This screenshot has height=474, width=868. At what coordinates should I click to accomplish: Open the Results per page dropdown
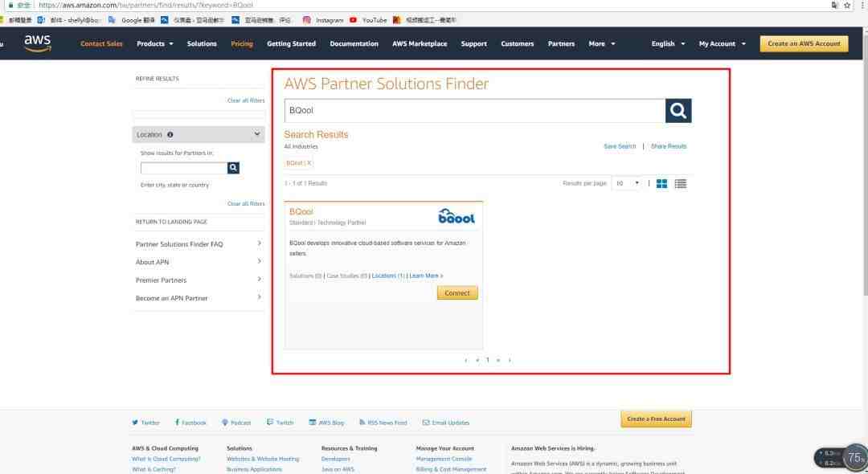[627, 183]
